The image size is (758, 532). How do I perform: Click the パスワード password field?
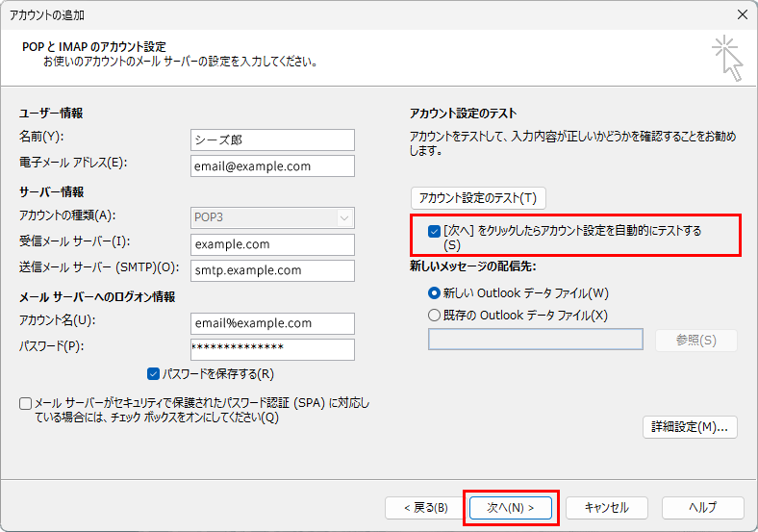(272, 348)
